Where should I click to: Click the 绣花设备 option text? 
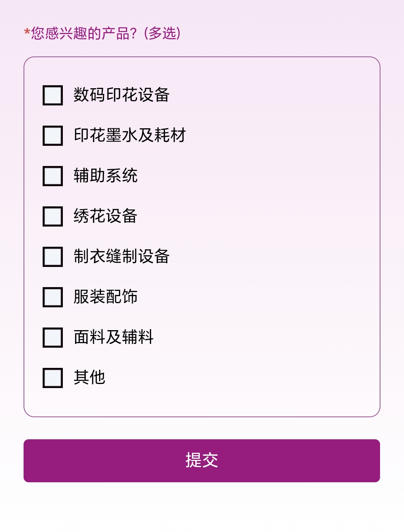tap(105, 216)
